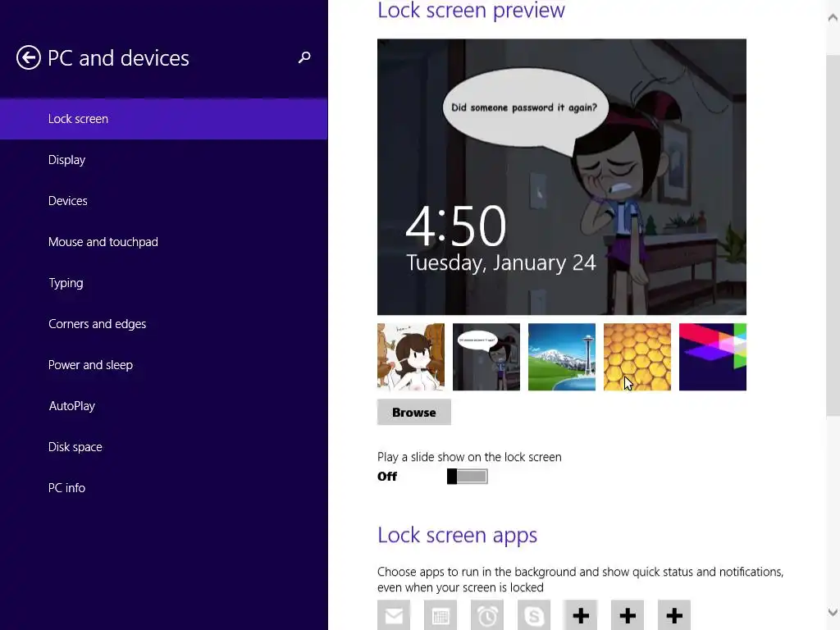Click the Browse button
Viewport: 840px width, 630px height.
click(413, 412)
